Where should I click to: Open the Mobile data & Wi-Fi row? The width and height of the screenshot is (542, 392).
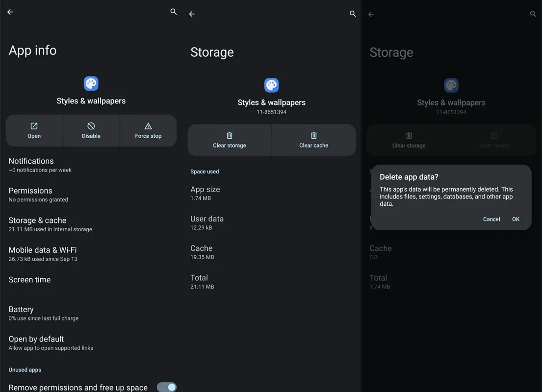pyautogui.click(x=91, y=254)
